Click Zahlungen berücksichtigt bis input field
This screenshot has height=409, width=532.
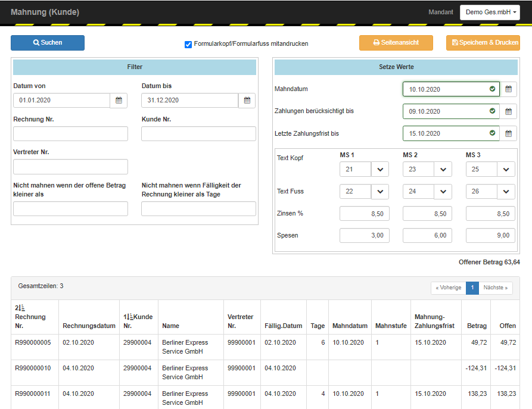451,111
